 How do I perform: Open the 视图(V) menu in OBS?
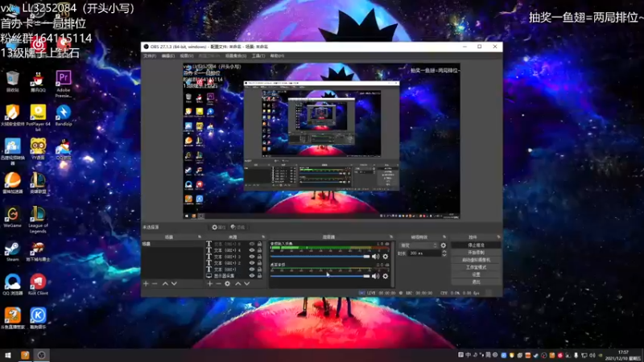pos(186,56)
